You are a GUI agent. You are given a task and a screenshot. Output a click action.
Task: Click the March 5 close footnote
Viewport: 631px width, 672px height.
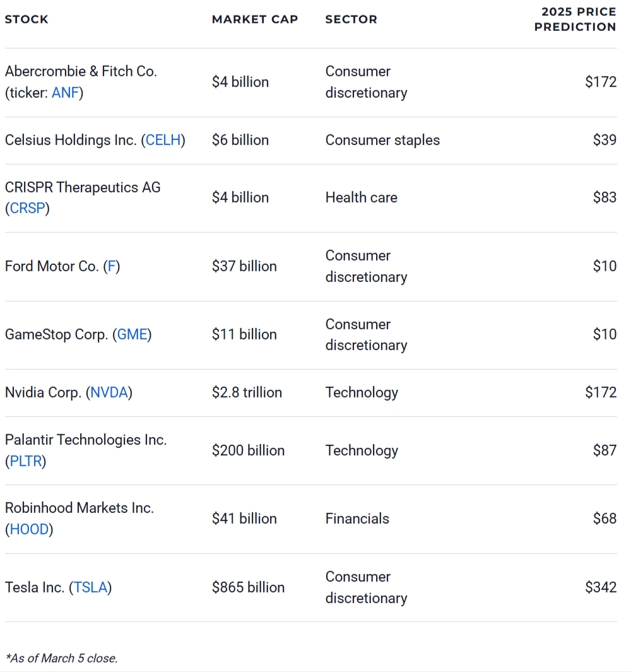[x=61, y=658]
